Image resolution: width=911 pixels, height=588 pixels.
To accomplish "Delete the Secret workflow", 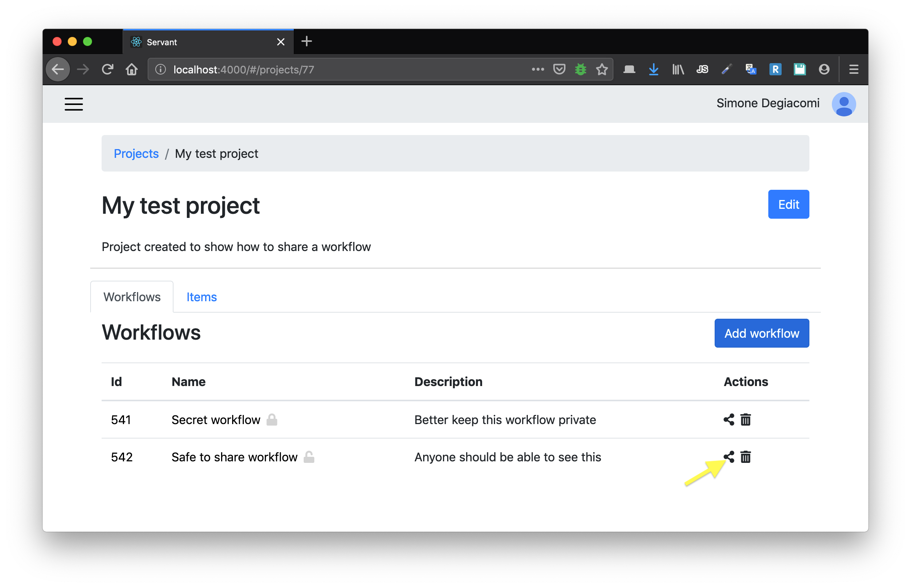I will pyautogui.click(x=745, y=420).
